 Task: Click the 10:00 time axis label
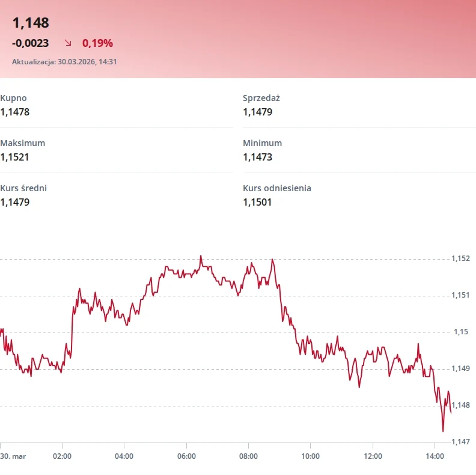[311, 456]
